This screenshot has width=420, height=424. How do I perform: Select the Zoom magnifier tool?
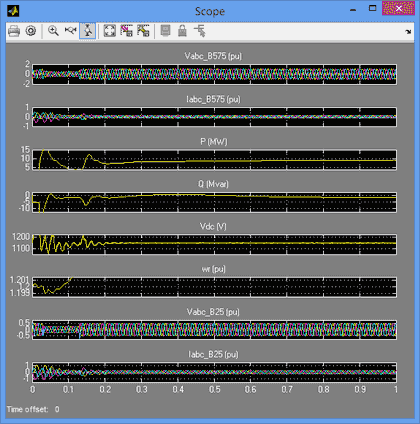click(53, 31)
